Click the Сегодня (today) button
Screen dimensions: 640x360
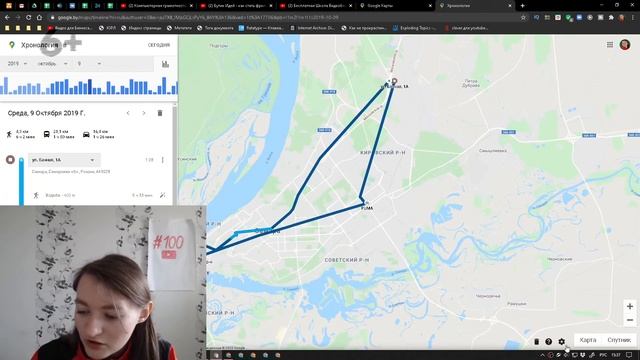(159, 45)
